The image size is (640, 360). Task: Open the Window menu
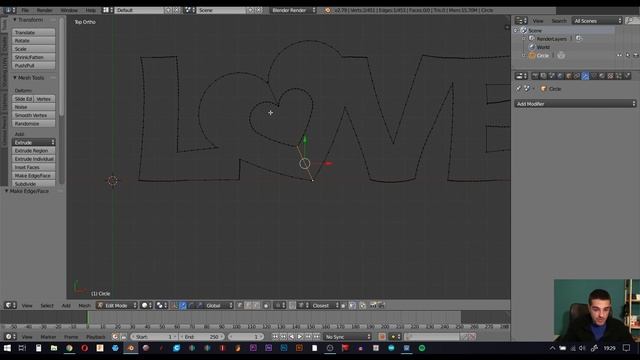(69, 10)
